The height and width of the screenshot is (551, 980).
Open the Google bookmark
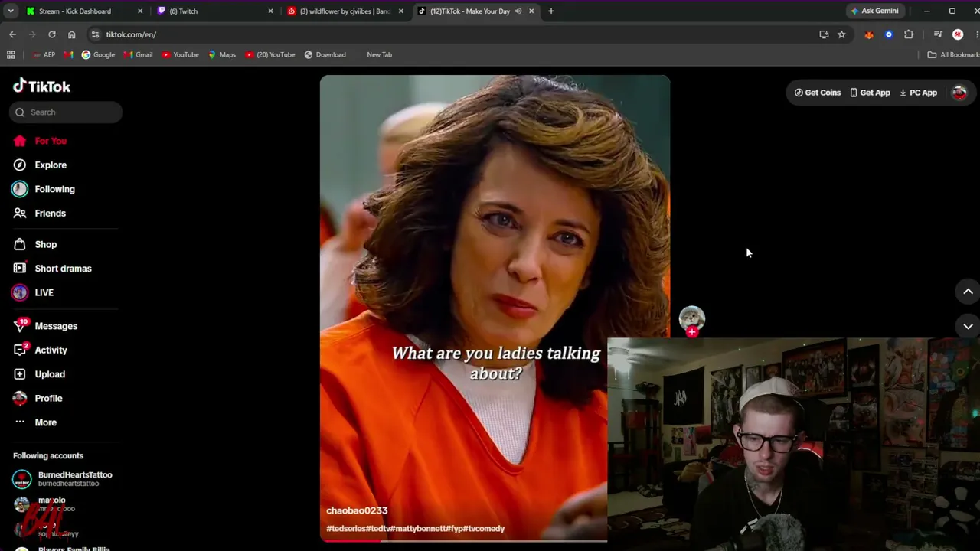coord(98,55)
